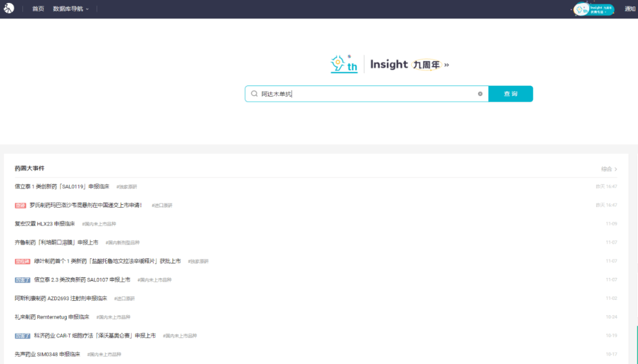This screenshot has width=638, height=364.
Task: Clear the search text using the circular x icon
Action: coord(480,94)
